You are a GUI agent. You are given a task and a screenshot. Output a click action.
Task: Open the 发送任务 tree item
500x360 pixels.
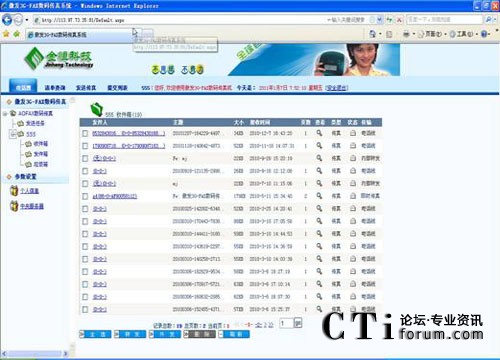coord(35,123)
